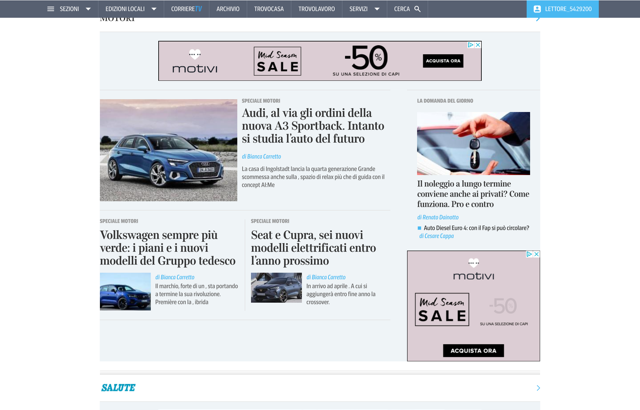The width and height of the screenshot is (640, 410).
Task: Open the Auto Diesel Euro 4 Fap link
Action: tap(476, 228)
